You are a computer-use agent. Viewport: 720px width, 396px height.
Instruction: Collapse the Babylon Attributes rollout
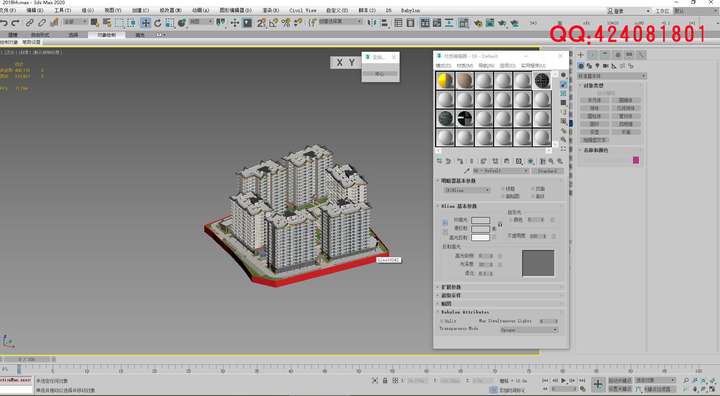pos(501,312)
